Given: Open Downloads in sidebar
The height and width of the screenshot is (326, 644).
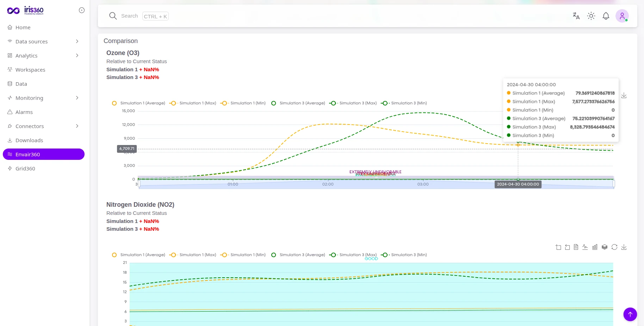Looking at the screenshot, I should (43, 140).
